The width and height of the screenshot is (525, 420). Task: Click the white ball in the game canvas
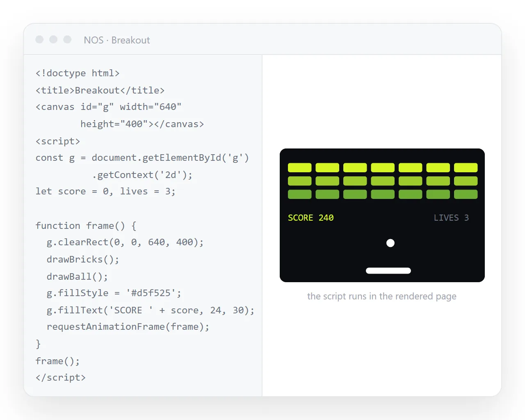[390, 243]
